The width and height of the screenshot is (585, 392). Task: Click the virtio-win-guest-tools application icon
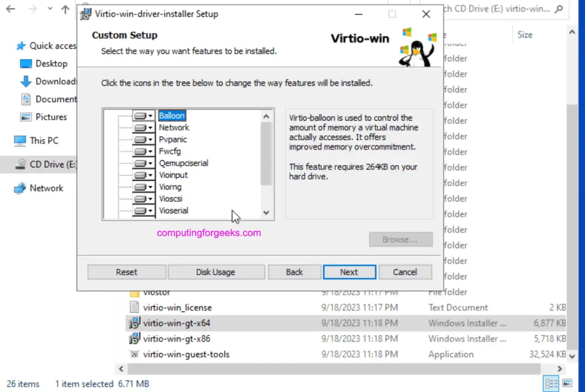134,354
